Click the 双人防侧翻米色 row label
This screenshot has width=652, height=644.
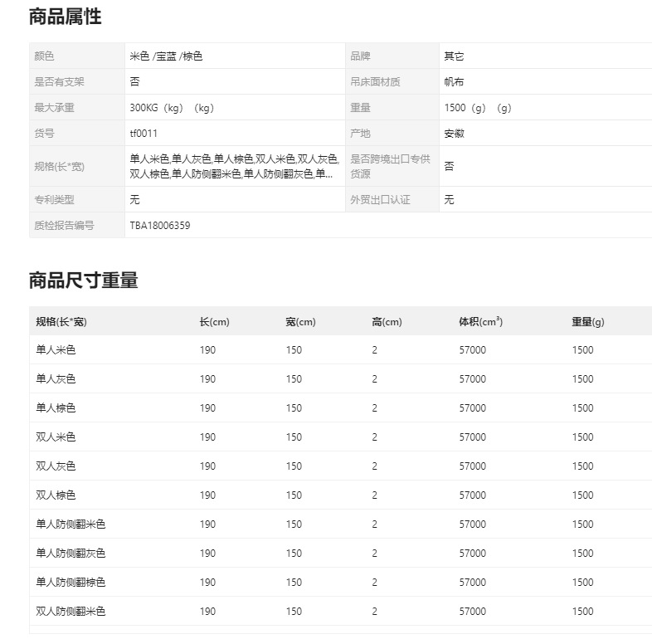tap(71, 611)
